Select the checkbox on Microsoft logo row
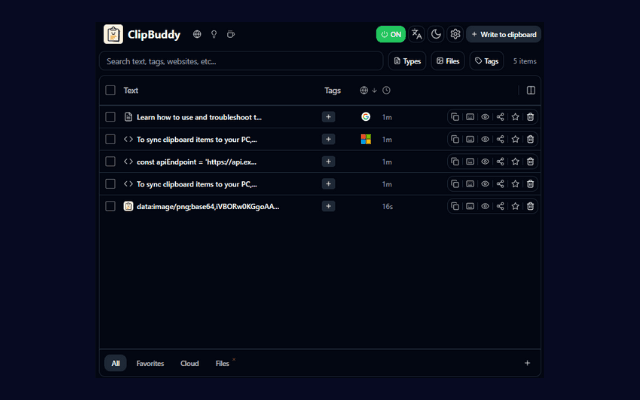640x400 pixels. pyautogui.click(x=110, y=139)
